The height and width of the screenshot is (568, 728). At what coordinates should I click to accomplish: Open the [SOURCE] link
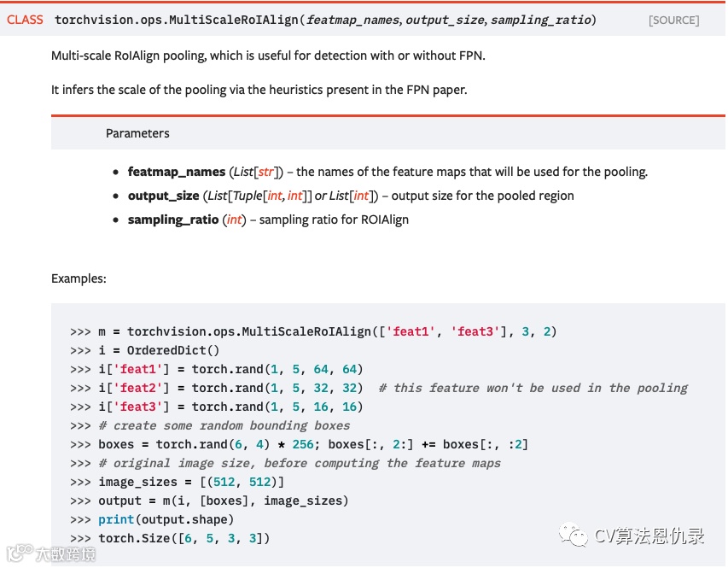673,20
